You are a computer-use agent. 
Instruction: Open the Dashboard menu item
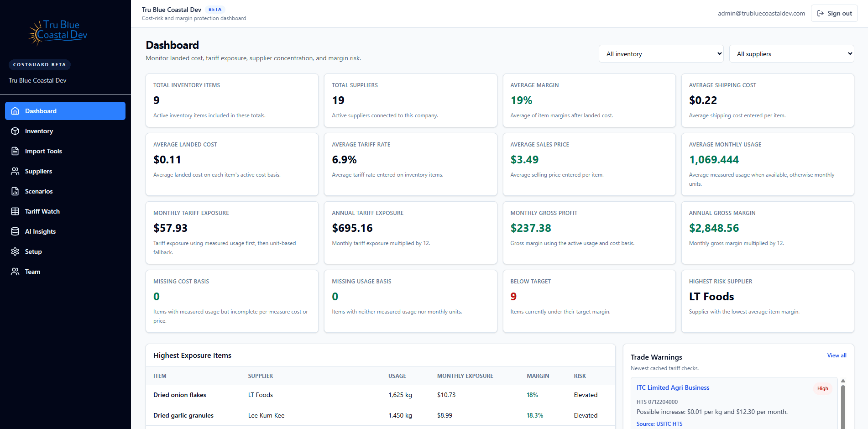click(65, 111)
